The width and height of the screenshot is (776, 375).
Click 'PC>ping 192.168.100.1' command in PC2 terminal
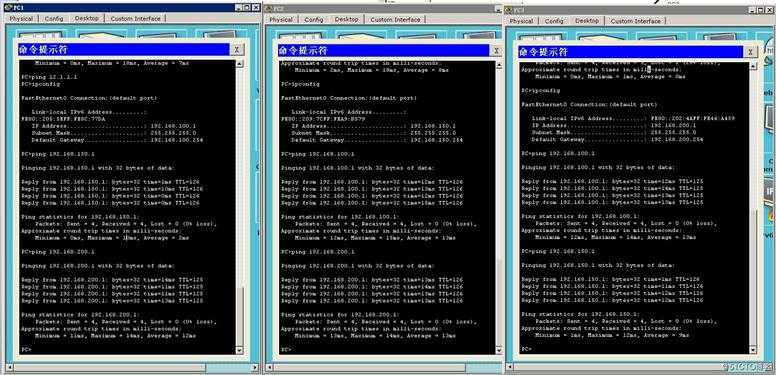tap(318, 154)
